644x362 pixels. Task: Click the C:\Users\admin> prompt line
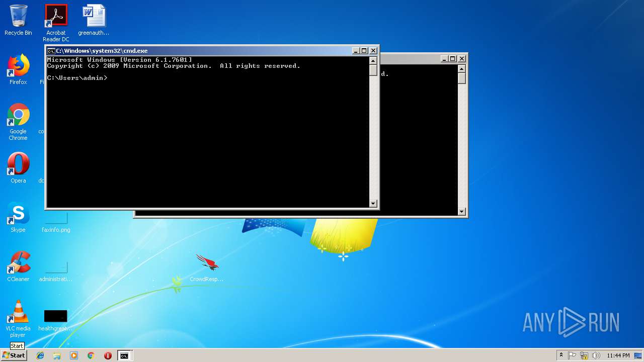coord(77,78)
